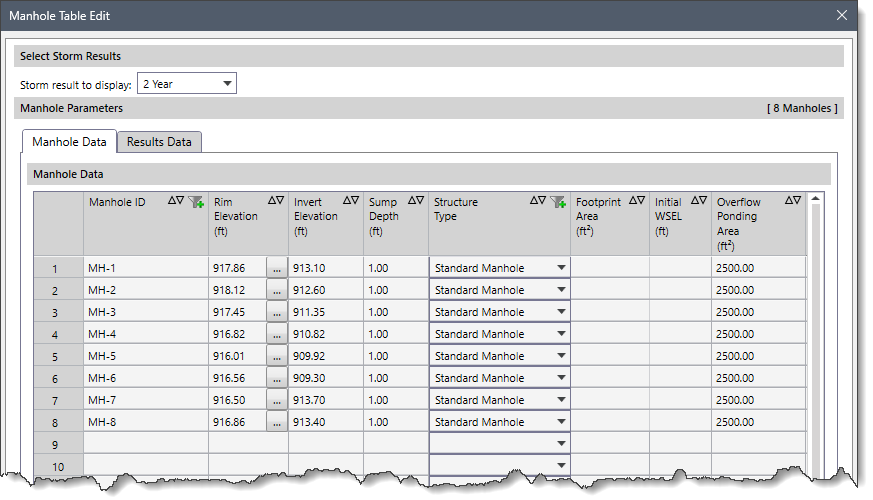The height and width of the screenshot is (500, 873).
Task: Click sort arrows in Rim Elevation header
Action: click(x=276, y=201)
